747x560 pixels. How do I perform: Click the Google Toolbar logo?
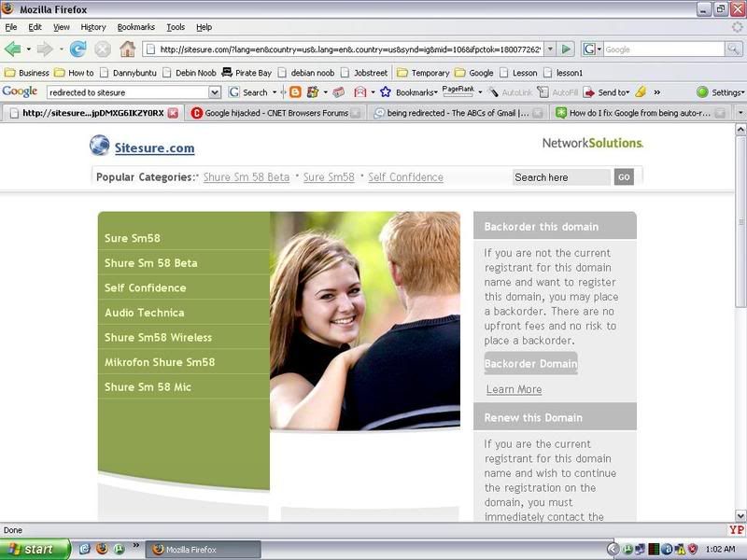pos(20,91)
